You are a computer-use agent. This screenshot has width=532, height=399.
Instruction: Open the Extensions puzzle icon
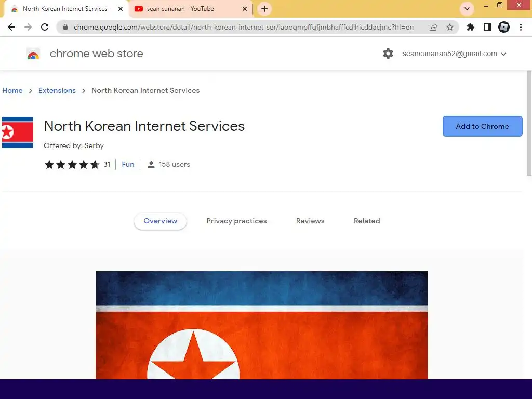471,27
